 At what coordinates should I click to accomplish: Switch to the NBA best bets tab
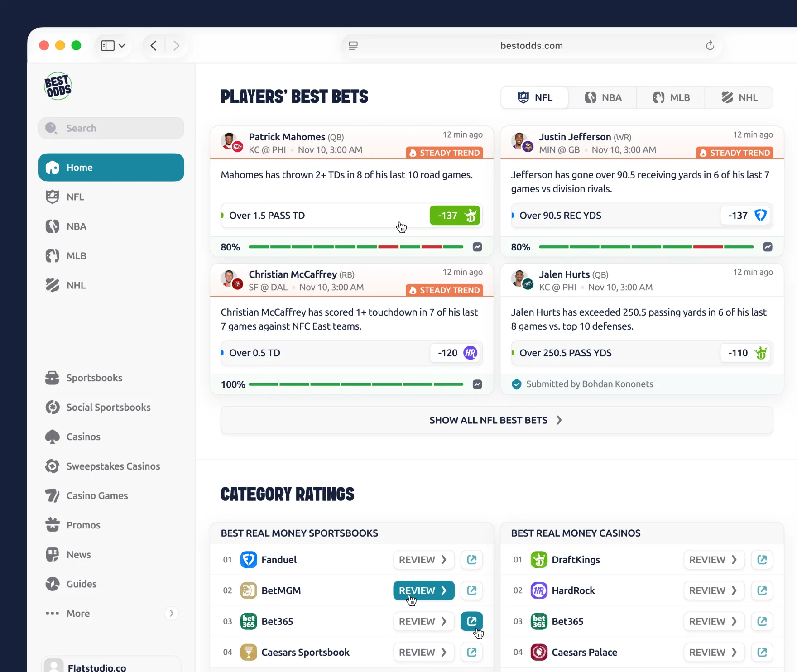coord(603,98)
